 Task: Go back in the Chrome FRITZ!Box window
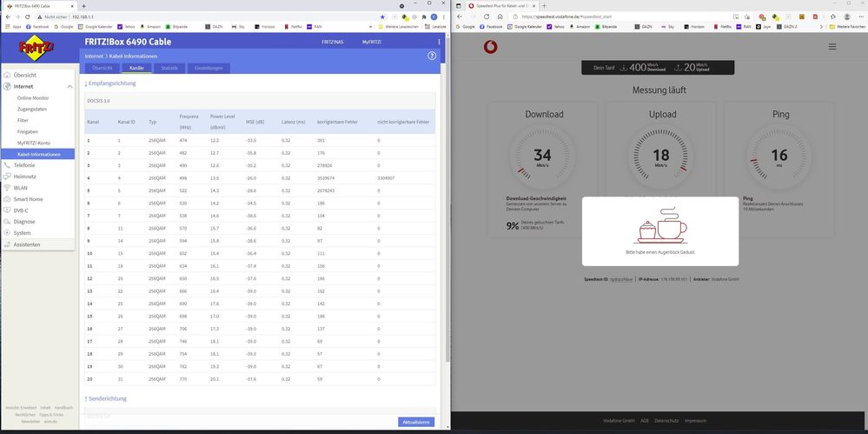pos(6,17)
